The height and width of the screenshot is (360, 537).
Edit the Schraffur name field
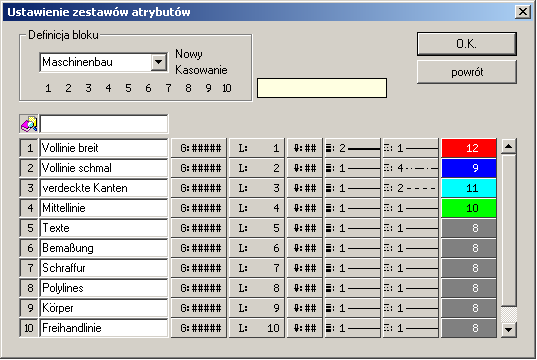(104, 268)
